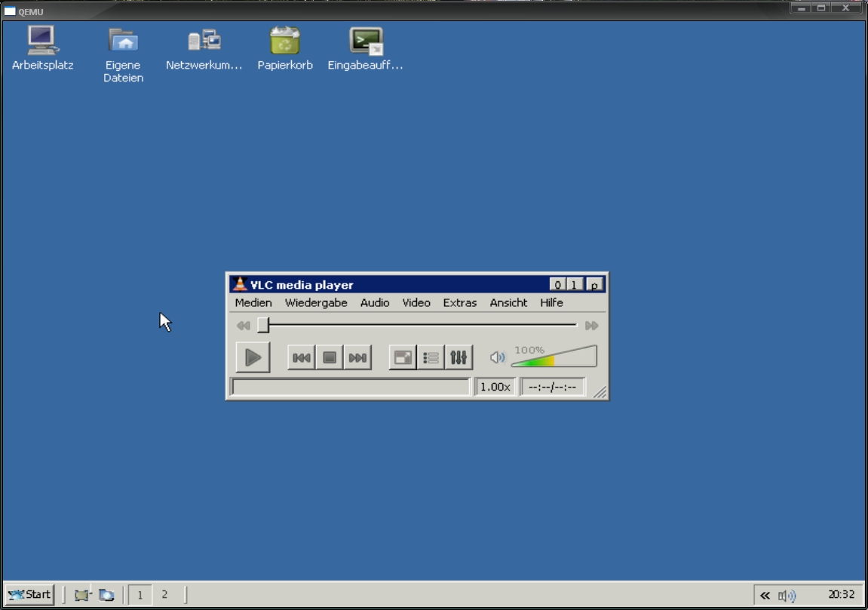Expand the Ansicht menu
Viewport: 868px width, 610px height.
[x=508, y=302]
